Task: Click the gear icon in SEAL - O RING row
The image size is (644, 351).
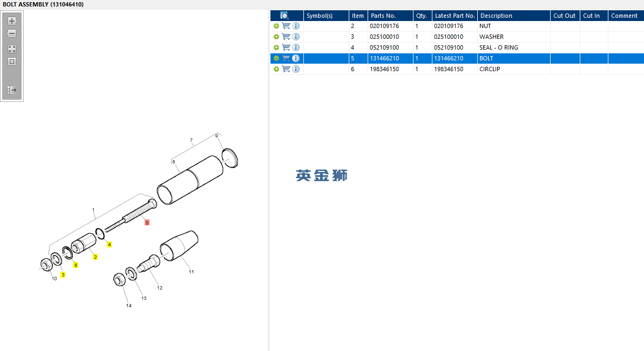Action: click(276, 47)
